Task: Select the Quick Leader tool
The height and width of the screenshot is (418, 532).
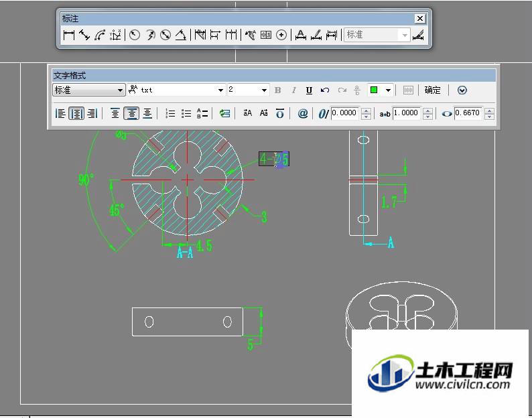Action: [251, 35]
